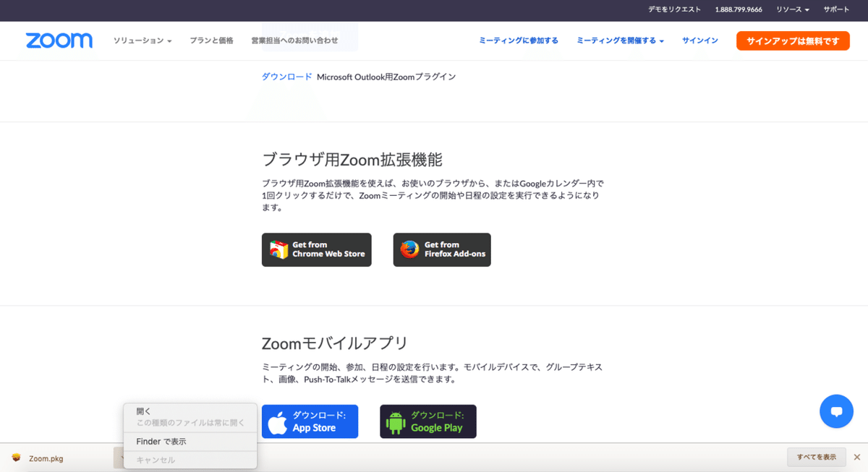Click the Zoom.pkg download item
Viewport: 868px width, 472px height.
pos(45,458)
